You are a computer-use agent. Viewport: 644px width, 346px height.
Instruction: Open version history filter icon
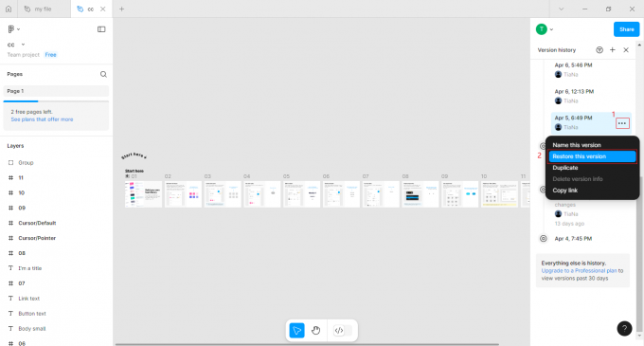(599, 50)
